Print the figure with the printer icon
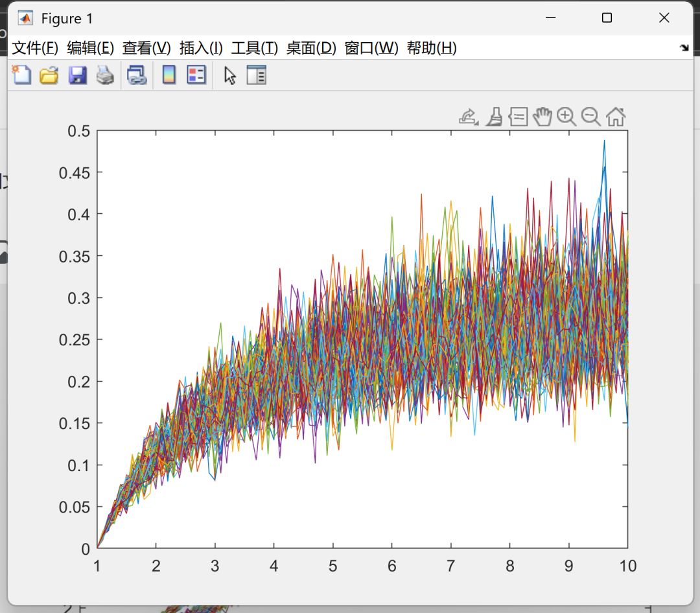 (x=105, y=75)
